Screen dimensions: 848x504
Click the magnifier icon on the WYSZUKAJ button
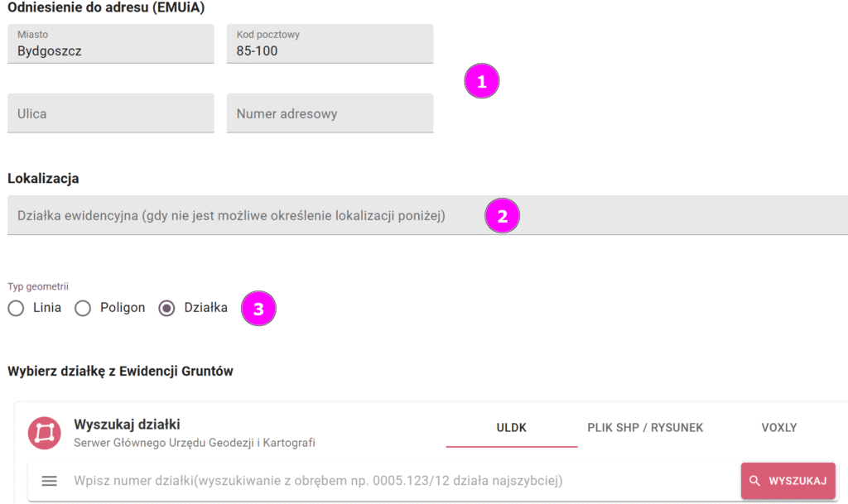click(754, 481)
